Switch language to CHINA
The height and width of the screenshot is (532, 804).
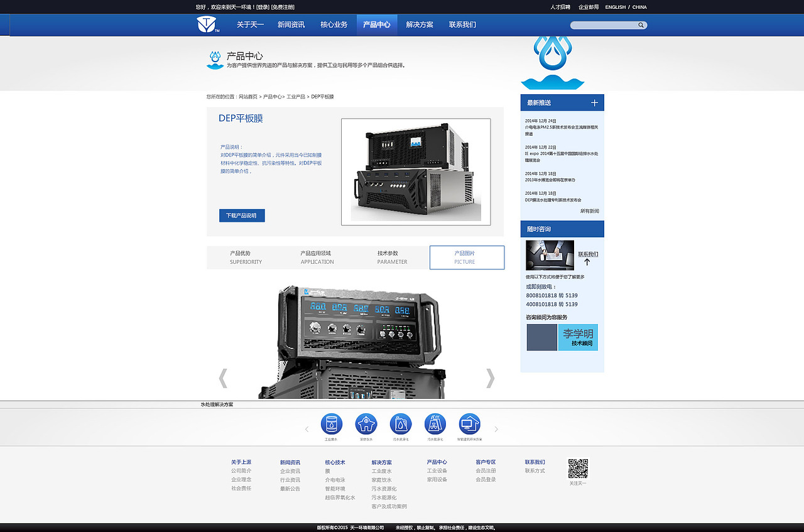tap(639, 8)
